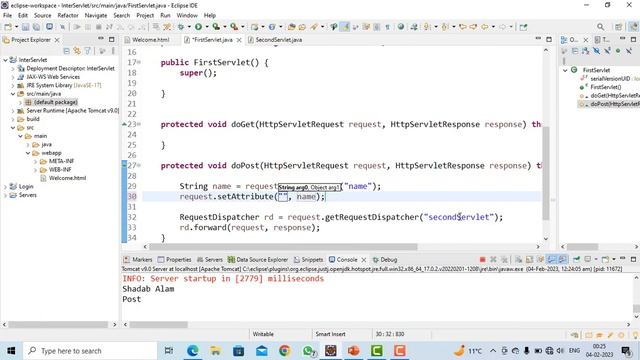Image resolution: width=640 pixels, height=360 pixels.
Task: Click the open folder icon in toolbar
Action: pos(302,27)
